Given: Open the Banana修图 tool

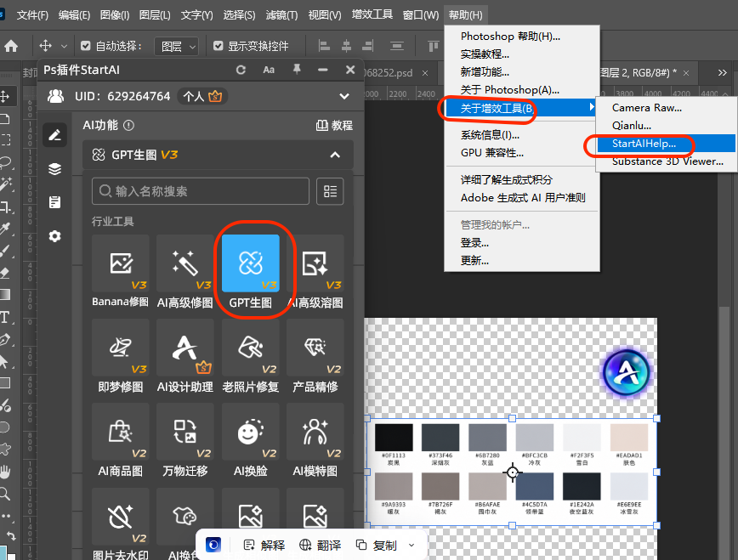Looking at the screenshot, I should click(x=121, y=272).
